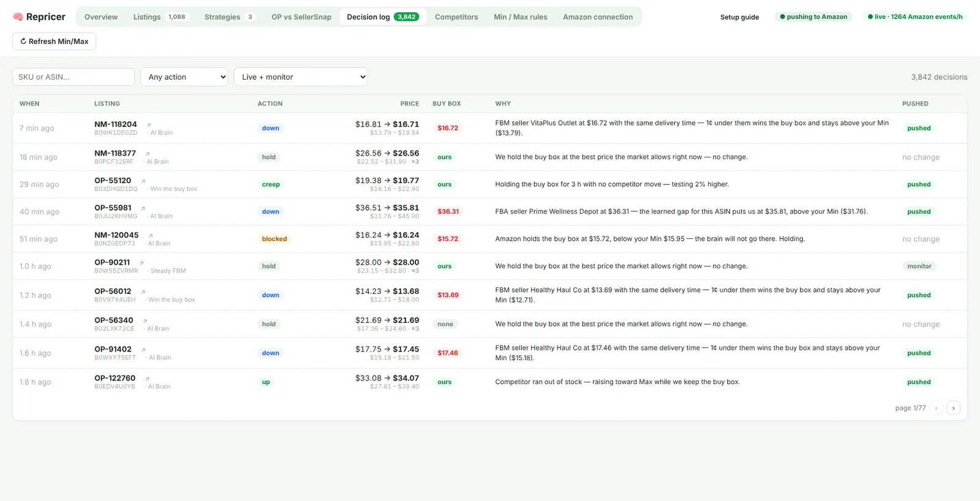Click the ours badge for OP-122760
This screenshot has width=980, height=501.
tap(445, 382)
